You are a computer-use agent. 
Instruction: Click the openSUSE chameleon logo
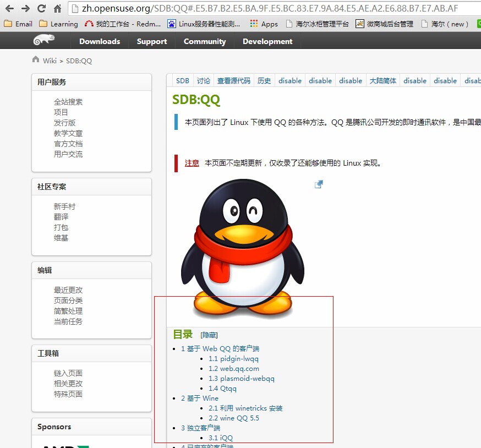(44, 40)
